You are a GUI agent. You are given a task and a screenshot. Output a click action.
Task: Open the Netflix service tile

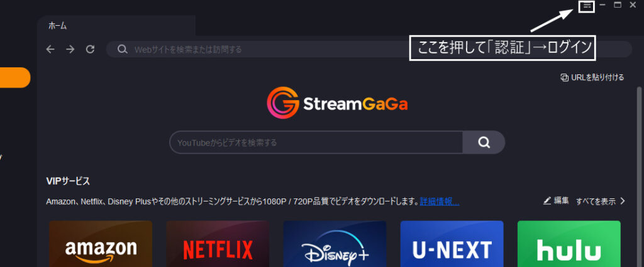click(218, 244)
